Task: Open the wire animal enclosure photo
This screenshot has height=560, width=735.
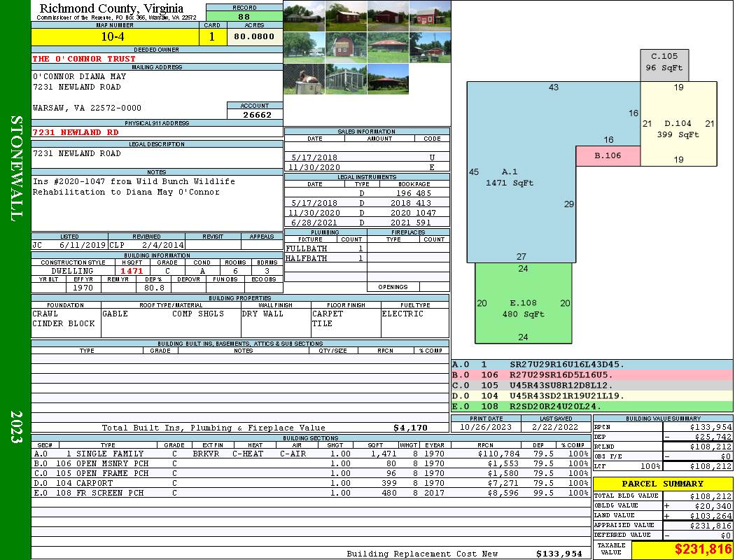Action: tap(346, 78)
